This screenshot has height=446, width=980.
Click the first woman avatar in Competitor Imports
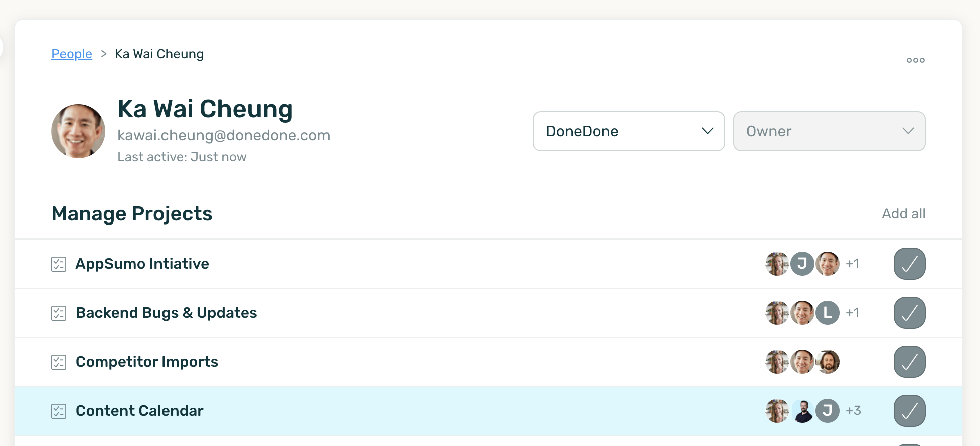click(x=777, y=362)
